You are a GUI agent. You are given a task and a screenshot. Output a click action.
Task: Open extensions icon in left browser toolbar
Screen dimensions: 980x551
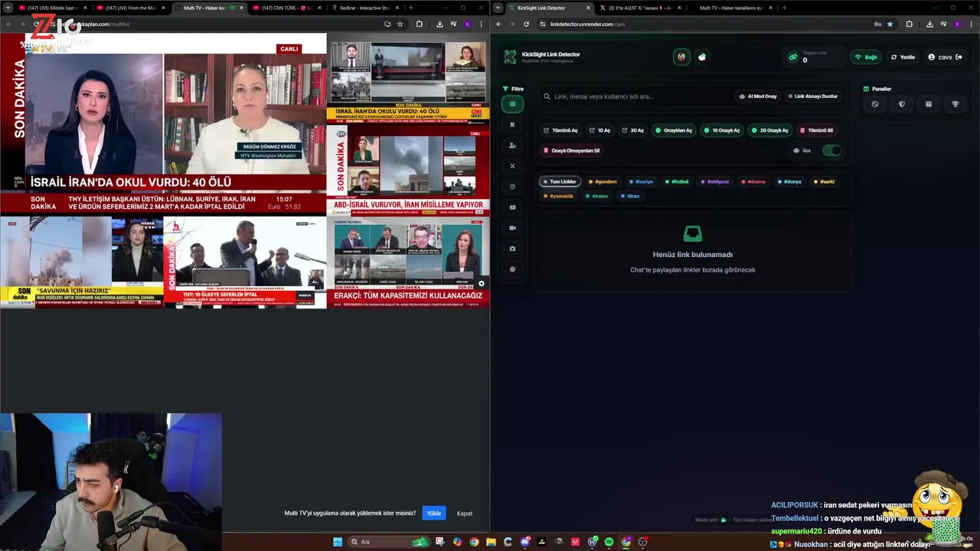pos(419,24)
